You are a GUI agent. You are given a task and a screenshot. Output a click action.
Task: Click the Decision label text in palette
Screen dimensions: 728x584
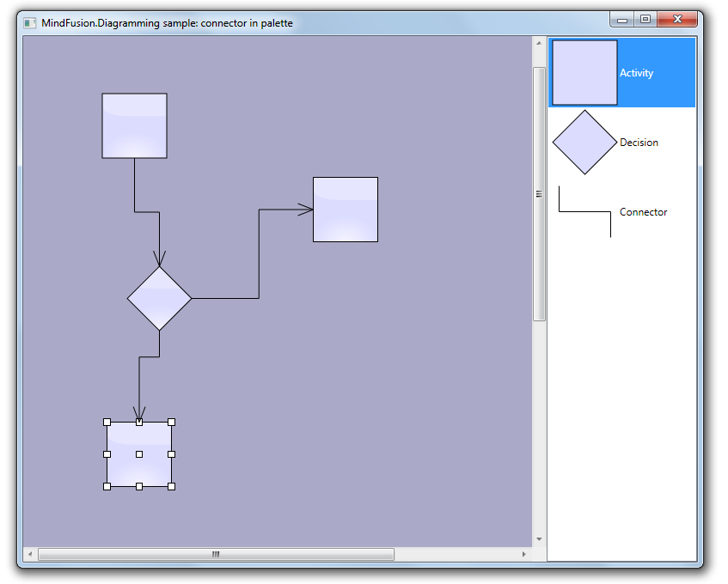(x=639, y=143)
